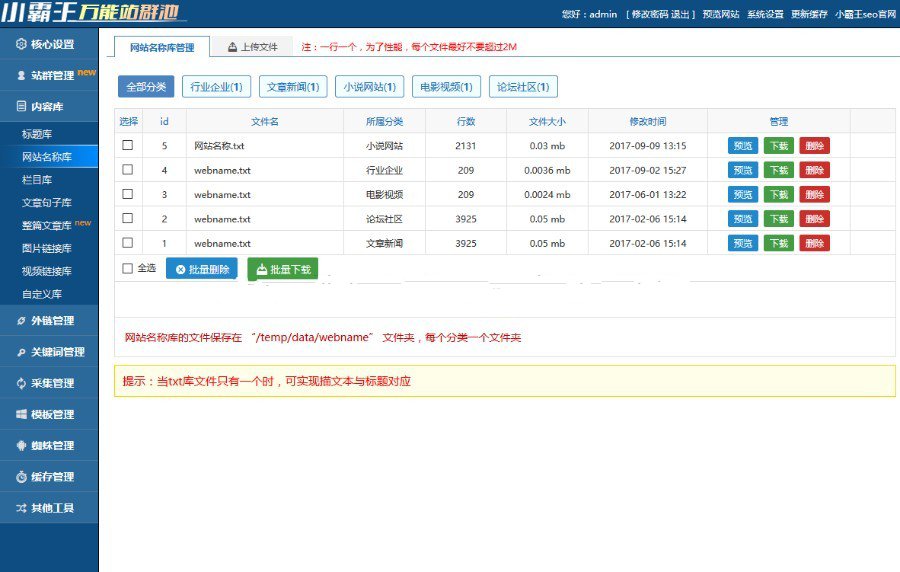The image size is (900, 572).
Task: Click the link icon beside 外链管理
Action: 22,321
